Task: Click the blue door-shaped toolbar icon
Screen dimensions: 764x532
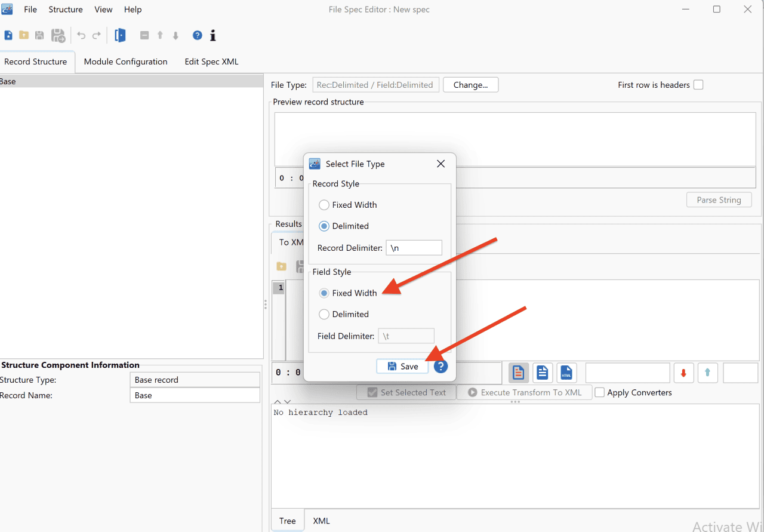Action: coord(120,36)
